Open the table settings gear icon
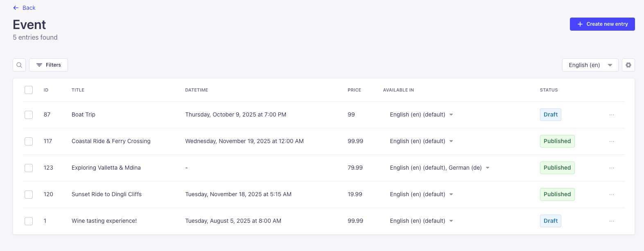 (x=628, y=65)
